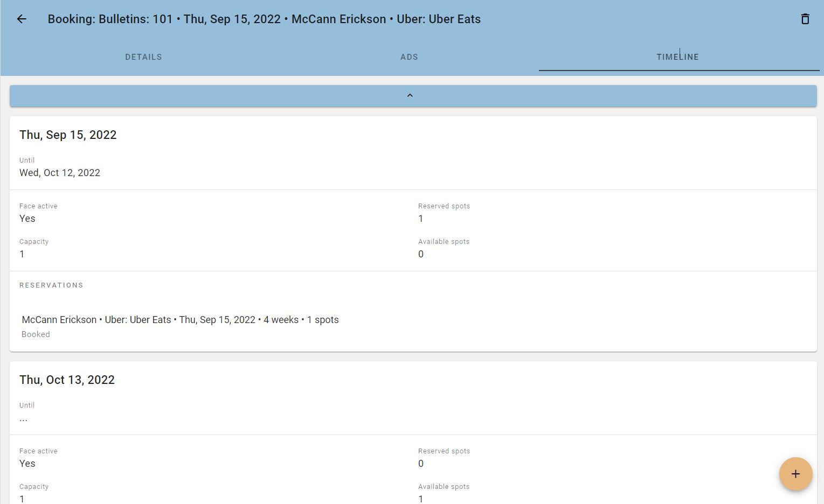The image size is (824, 504).
Task: Select the Thu, Oct 13, 2022 card heading
Action: pos(67,380)
